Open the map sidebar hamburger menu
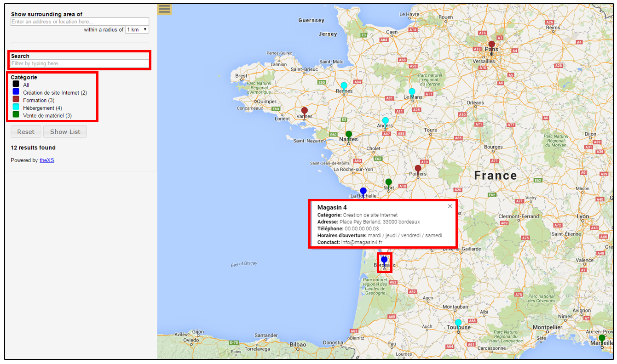 (x=164, y=9)
